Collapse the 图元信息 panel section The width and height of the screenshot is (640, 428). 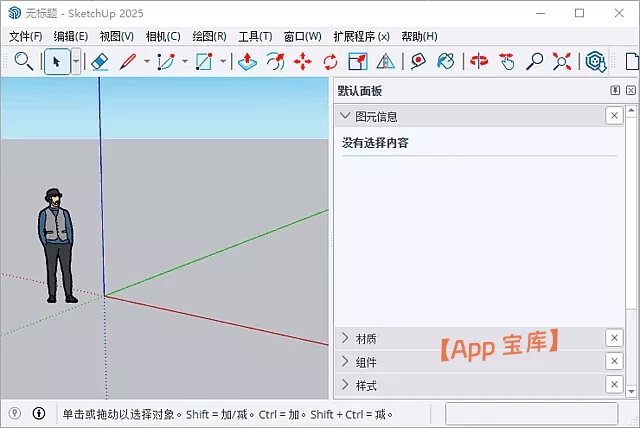pos(346,116)
